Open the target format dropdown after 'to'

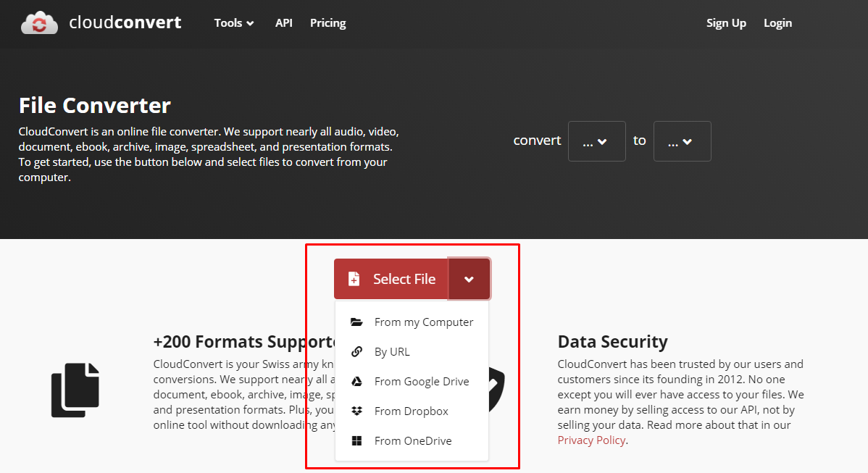coord(682,141)
